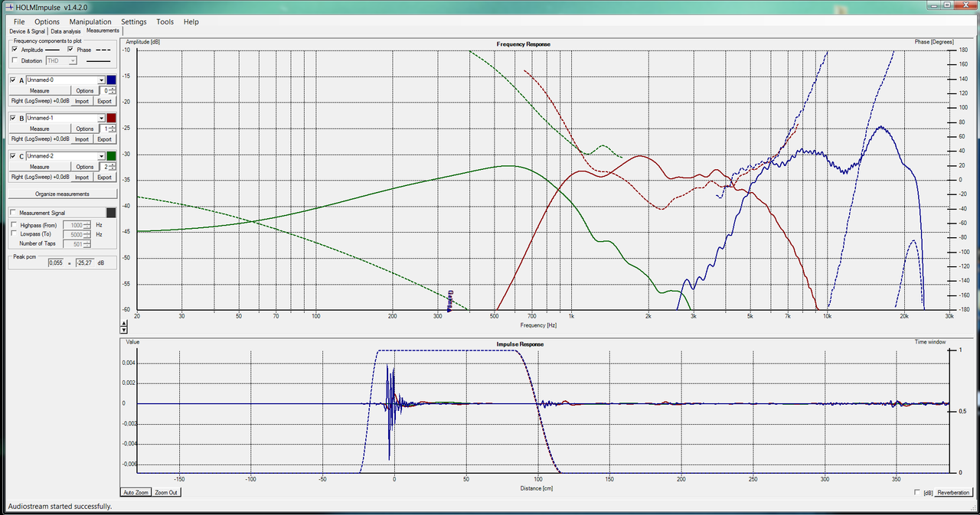Screen dimensions: 980x515
Task: Open the File menu
Action: tap(19, 22)
